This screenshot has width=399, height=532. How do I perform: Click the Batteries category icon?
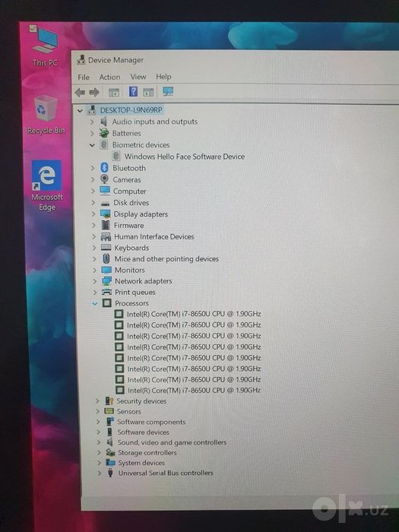(104, 133)
